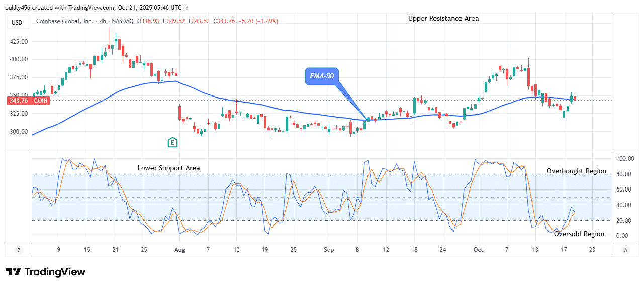Screen dimensions: 644x287
Task: Click the 'Aug' label on time axis
Action: click(179, 250)
